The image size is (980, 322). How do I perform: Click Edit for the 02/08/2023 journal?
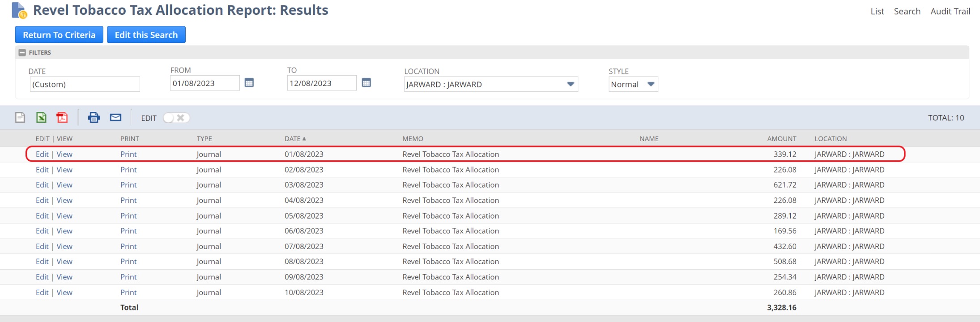tap(42, 170)
